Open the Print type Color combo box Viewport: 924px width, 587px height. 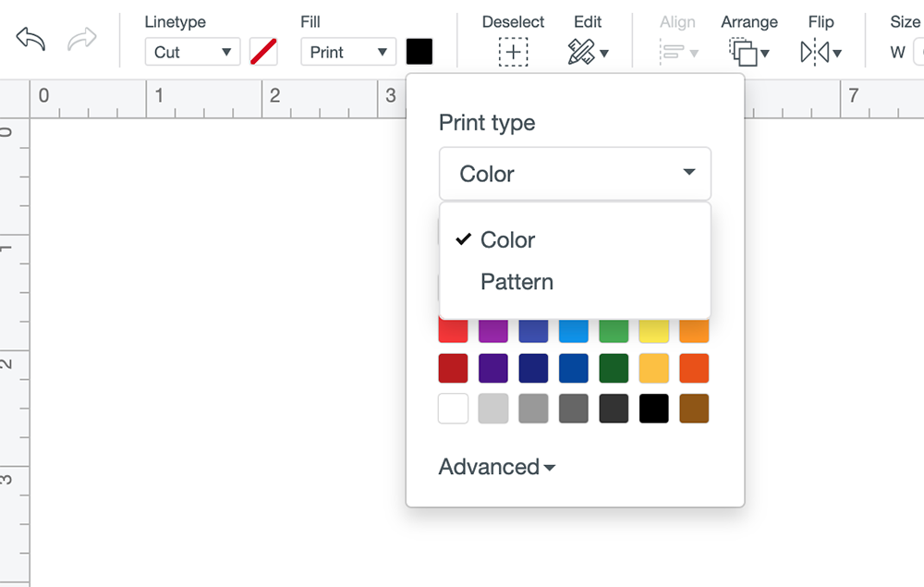pos(575,174)
